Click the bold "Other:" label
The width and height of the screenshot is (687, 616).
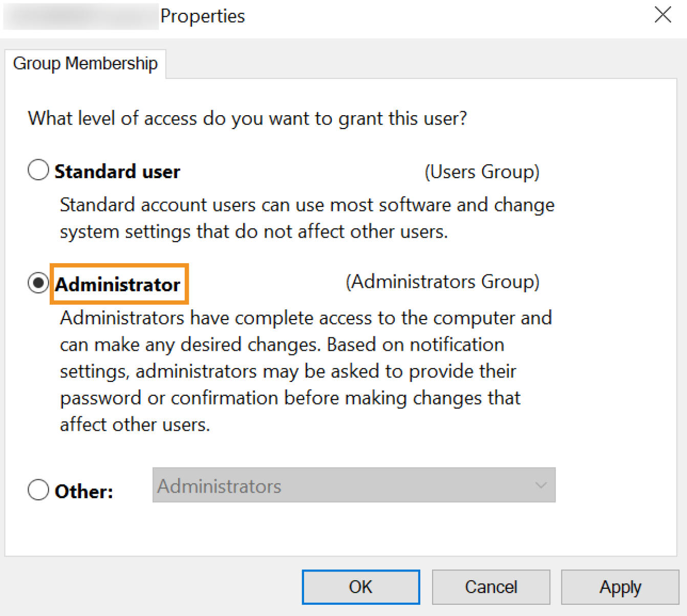pos(84,492)
